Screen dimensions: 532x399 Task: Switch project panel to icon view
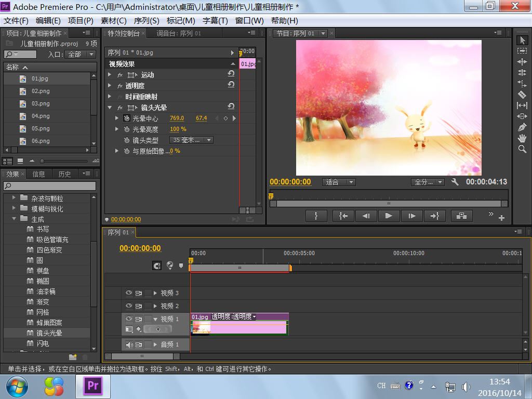click(20, 161)
